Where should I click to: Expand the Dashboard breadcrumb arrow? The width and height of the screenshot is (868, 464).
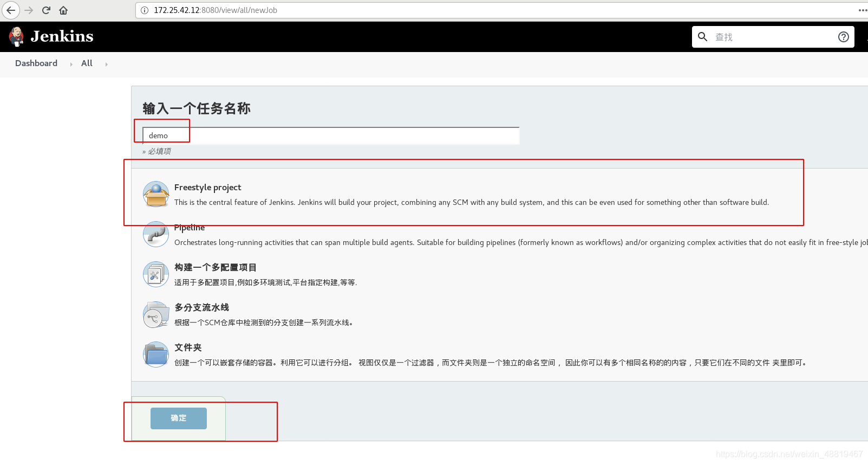click(71, 64)
